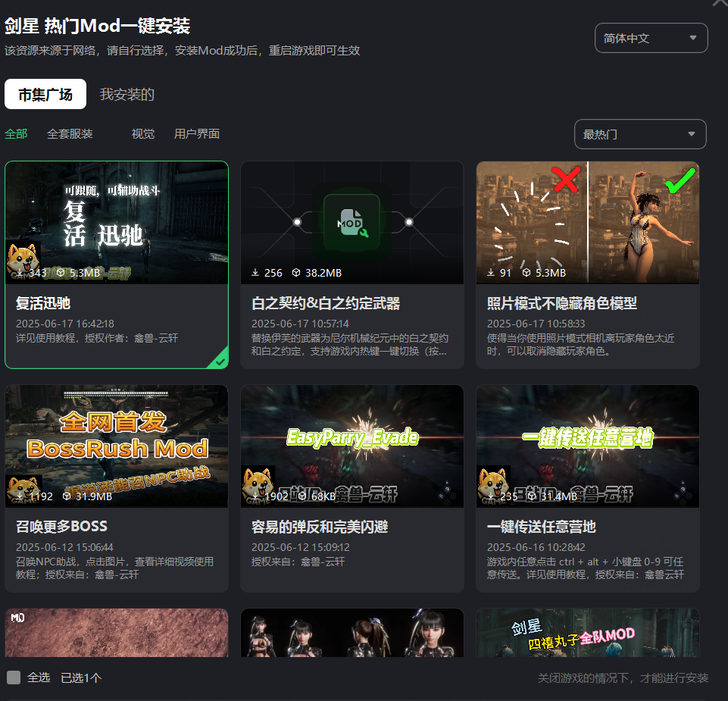The height and width of the screenshot is (701, 728).
Task: Click the date 2025-06-17 10:58:33
Action: tap(536, 324)
